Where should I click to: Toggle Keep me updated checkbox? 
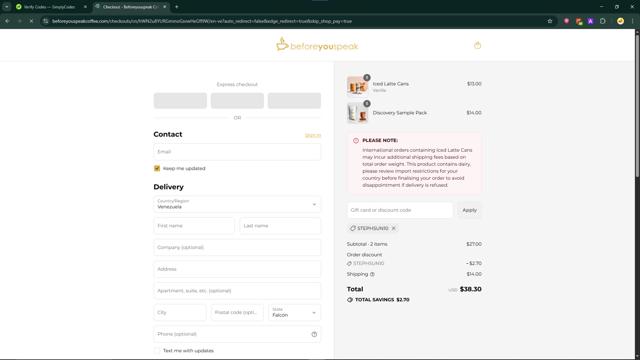coord(157,168)
